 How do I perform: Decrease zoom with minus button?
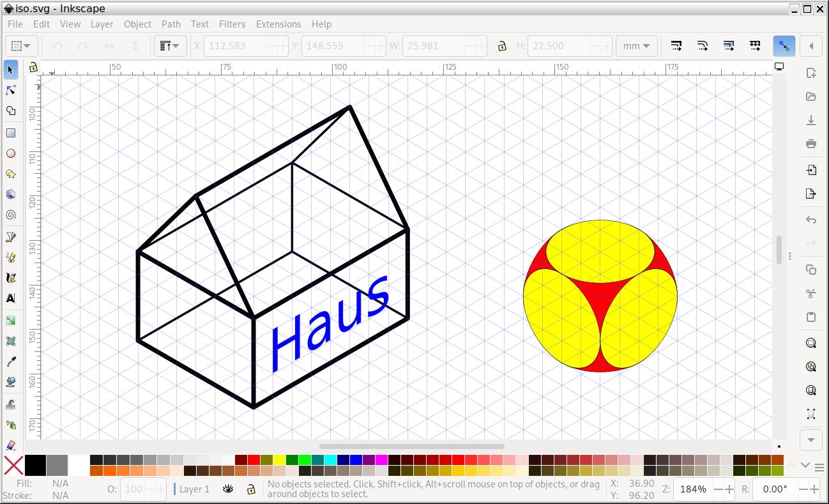coord(718,489)
